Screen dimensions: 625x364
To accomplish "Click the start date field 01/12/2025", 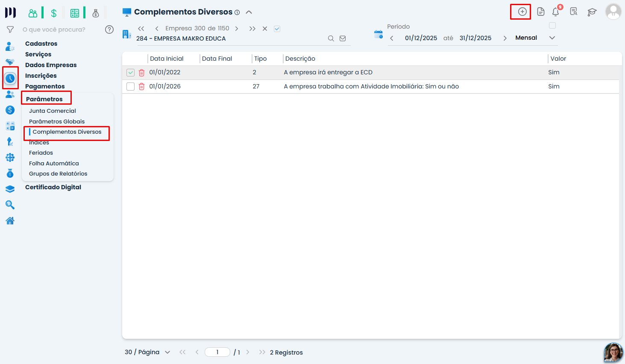I will pyautogui.click(x=421, y=38).
